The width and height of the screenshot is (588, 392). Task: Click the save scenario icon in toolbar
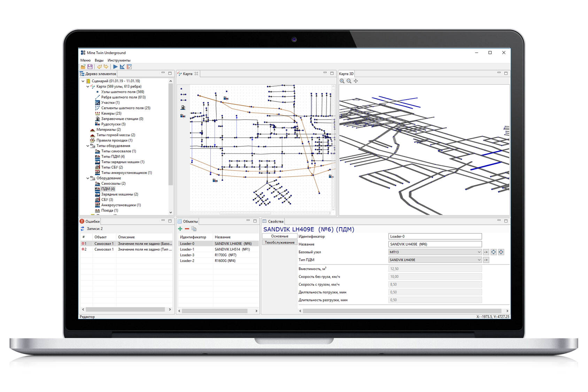tap(90, 67)
